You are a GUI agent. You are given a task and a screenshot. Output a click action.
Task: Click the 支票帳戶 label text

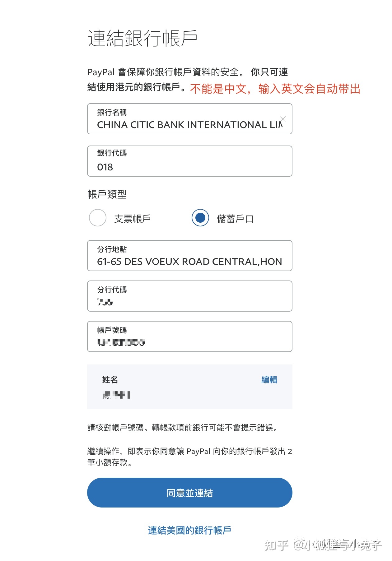click(133, 219)
